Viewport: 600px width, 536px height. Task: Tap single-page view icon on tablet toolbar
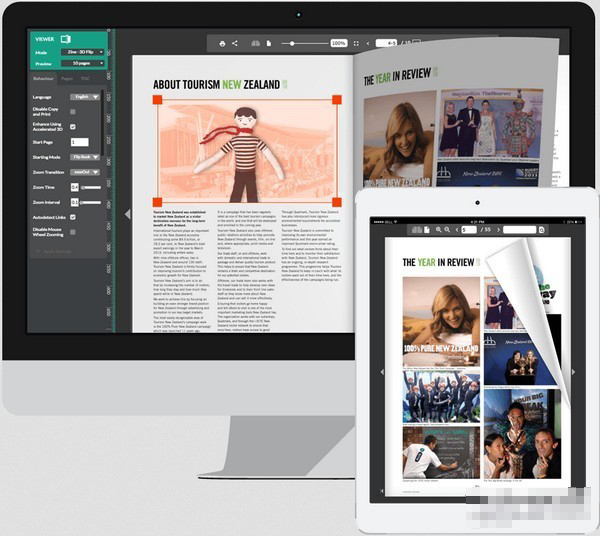pos(427,230)
